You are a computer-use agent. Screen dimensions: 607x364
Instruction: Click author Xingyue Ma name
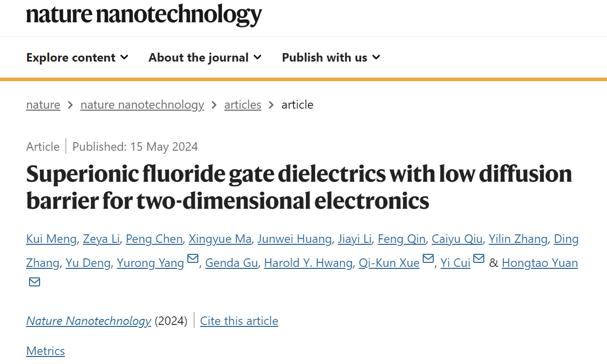[220, 239]
